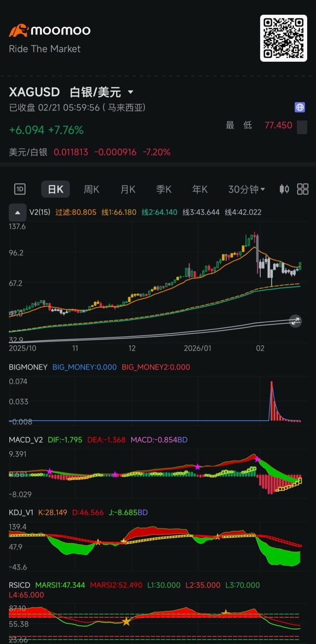316x644 pixels.
Task: Tap the 线1:66.180 value
Action: (x=119, y=212)
